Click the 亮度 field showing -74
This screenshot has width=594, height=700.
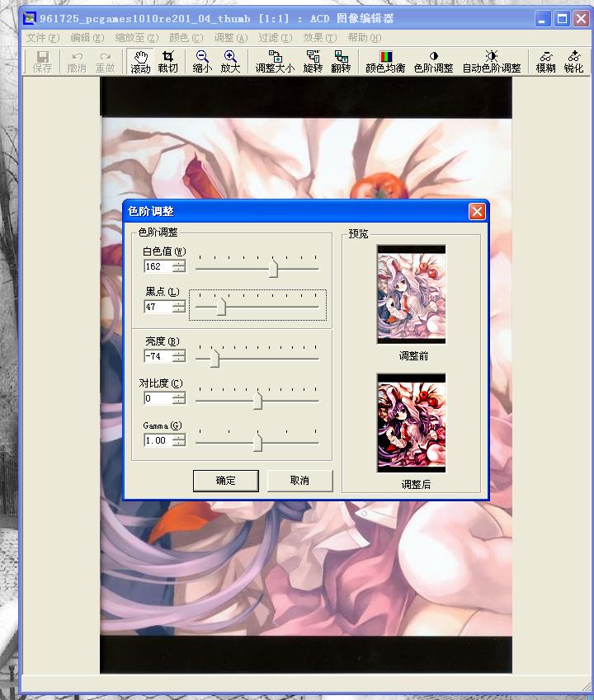coord(158,356)
